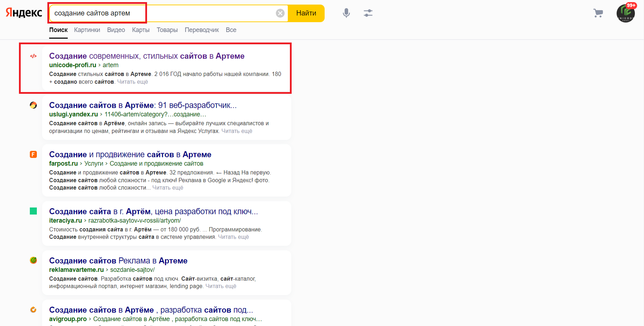Viewport: 644px width, 326px height.
Task: Click the reklamavarteme.ru favicon
Action: pyautogui.click(x=33, y=260)
